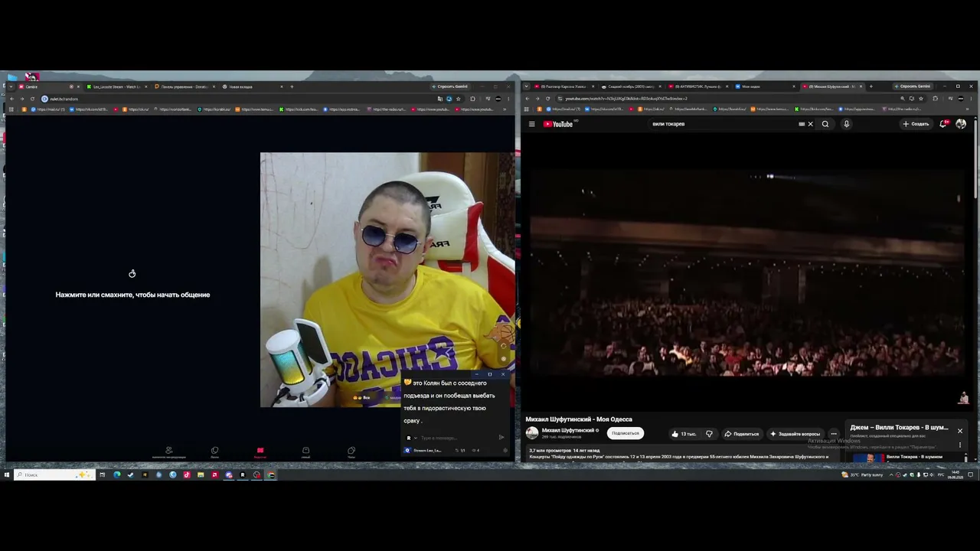The width and height of the screenshot is (980, 551).
Task: Bookmark the rulet.tv page with the star
Action: [458, 99]
